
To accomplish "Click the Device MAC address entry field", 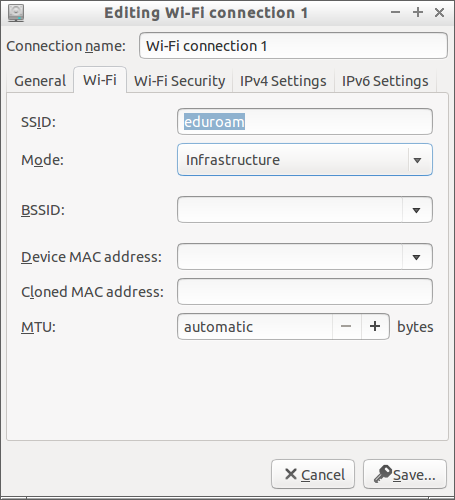I will (x=290, y=257).
